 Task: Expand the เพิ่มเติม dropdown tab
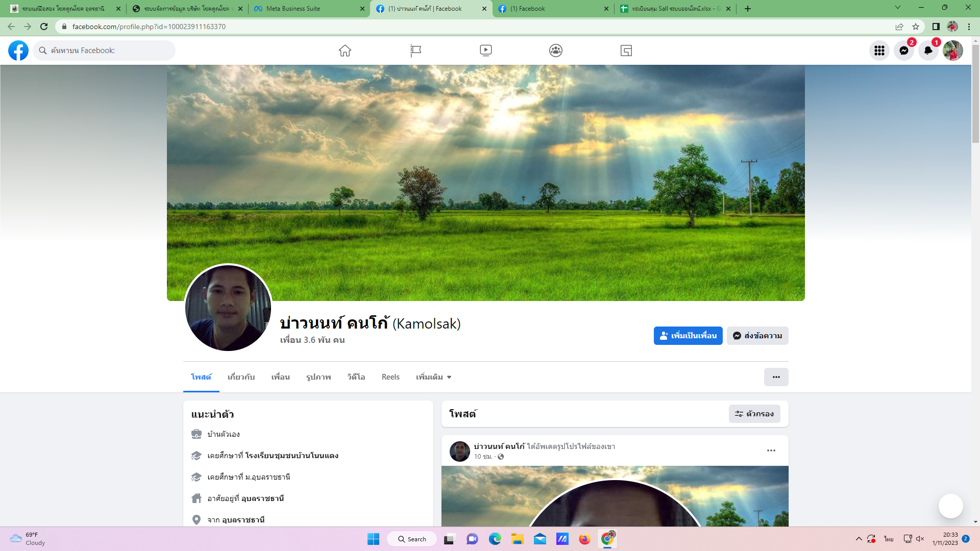pyautogui.click(x=433, y=377)
